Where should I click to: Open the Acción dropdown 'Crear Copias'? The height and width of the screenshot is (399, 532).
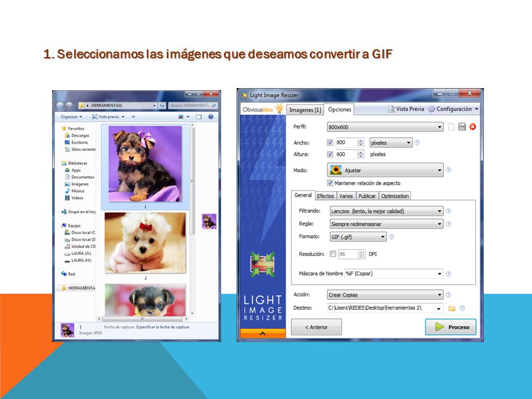point(385,295)
